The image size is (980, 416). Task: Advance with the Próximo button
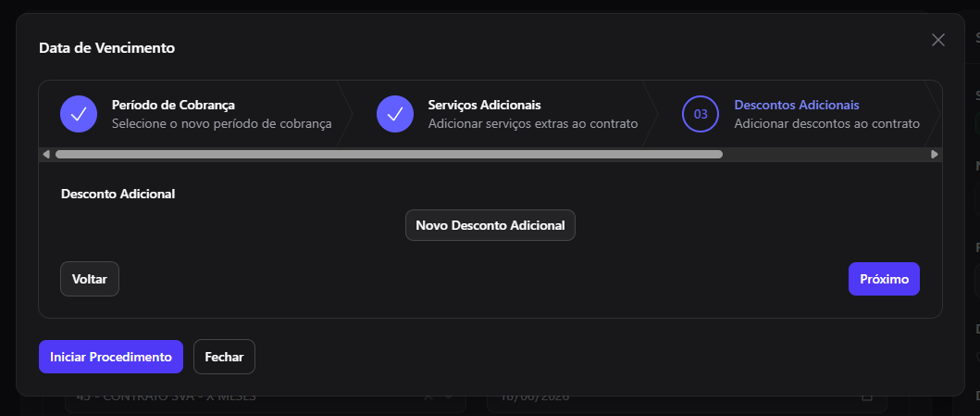(x=884, y=279)
